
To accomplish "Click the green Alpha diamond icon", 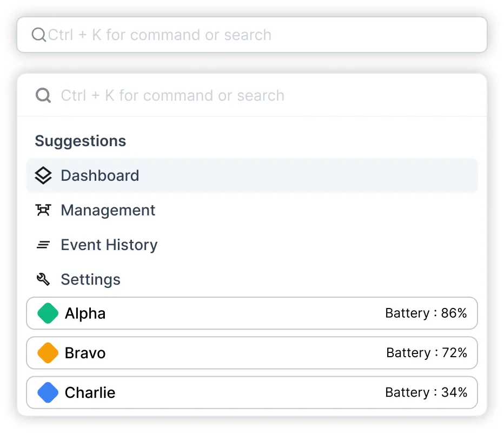I will pos(48,313).
